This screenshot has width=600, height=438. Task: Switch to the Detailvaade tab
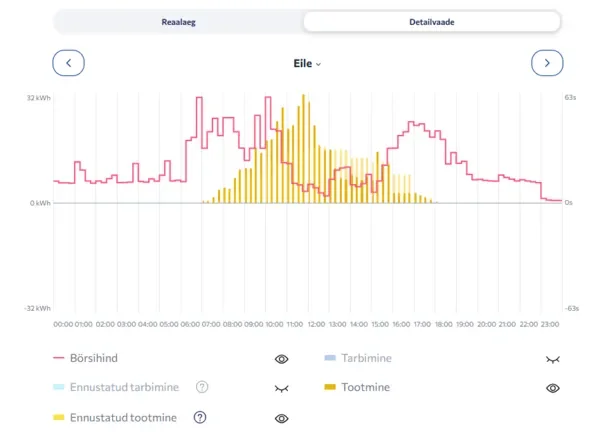point(431,21)
